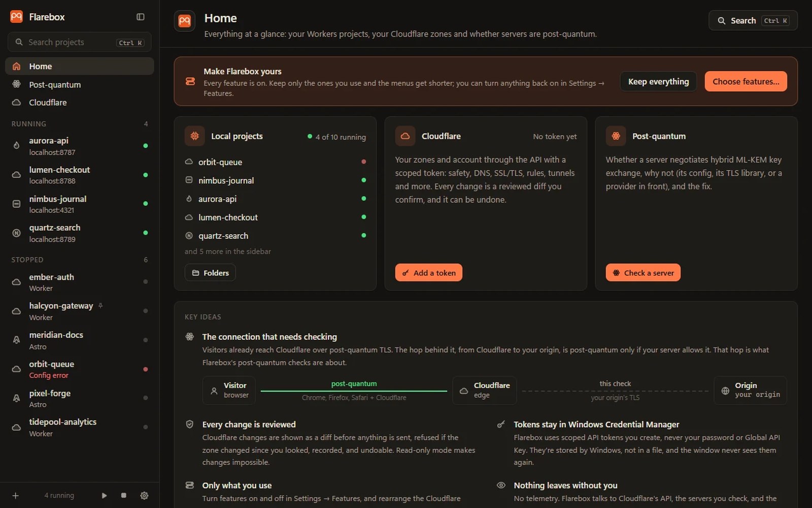Click the red status dot for orbit-queue in the Local projects card
This screenshot has height=508, width=812.
pyautogui.click(x=363, y=162)
